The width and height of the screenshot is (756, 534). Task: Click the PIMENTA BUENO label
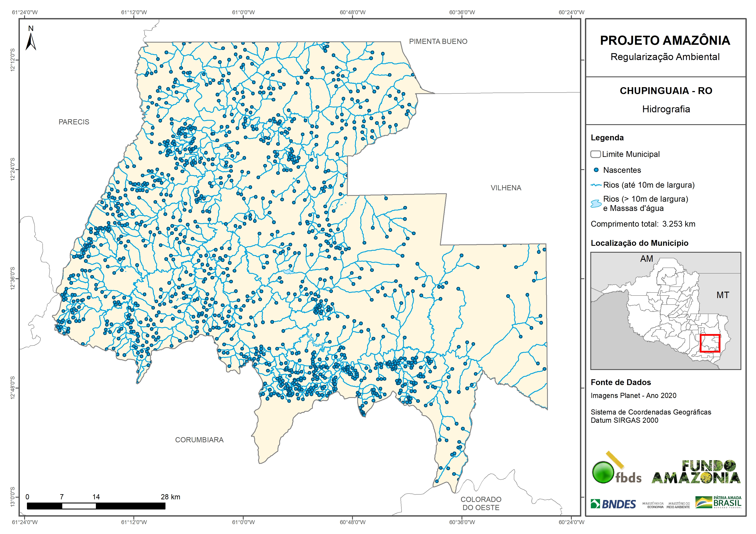tap(438, 42)
